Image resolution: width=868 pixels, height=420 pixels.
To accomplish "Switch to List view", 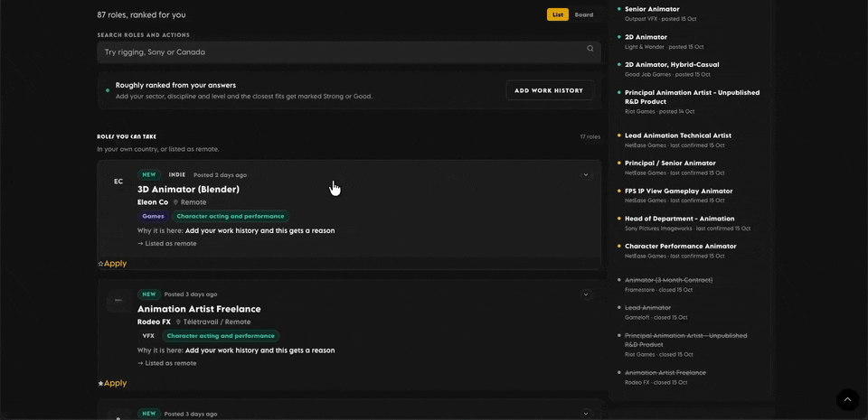I will 558,15.
